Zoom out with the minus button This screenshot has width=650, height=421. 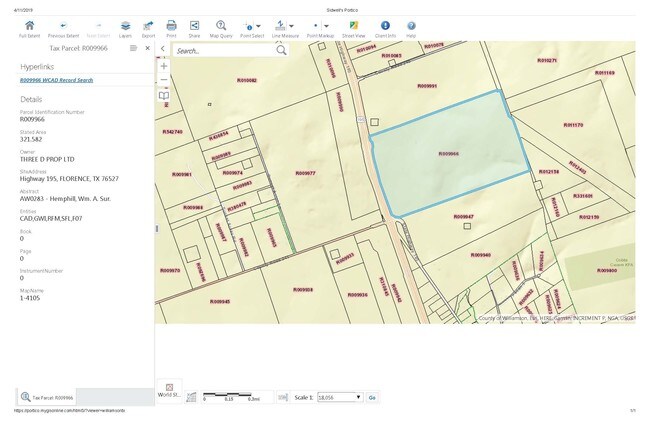coord(164,80)
